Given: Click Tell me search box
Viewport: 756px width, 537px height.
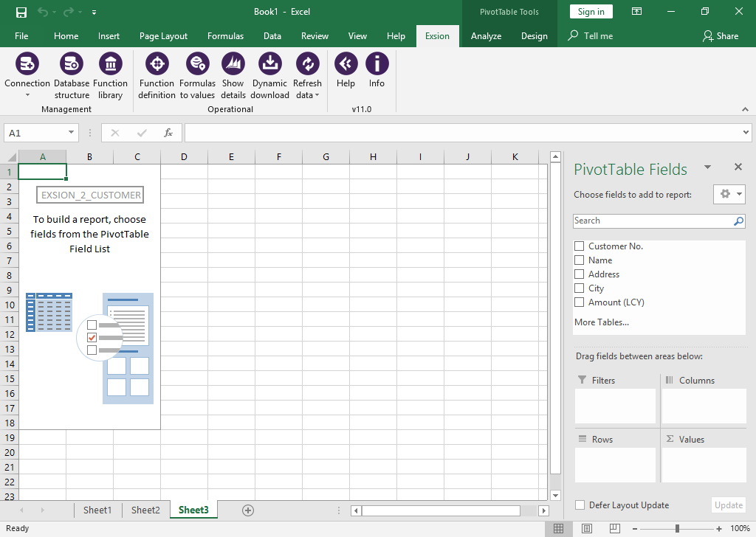Looking at the screenshot, I should point(591,36).
